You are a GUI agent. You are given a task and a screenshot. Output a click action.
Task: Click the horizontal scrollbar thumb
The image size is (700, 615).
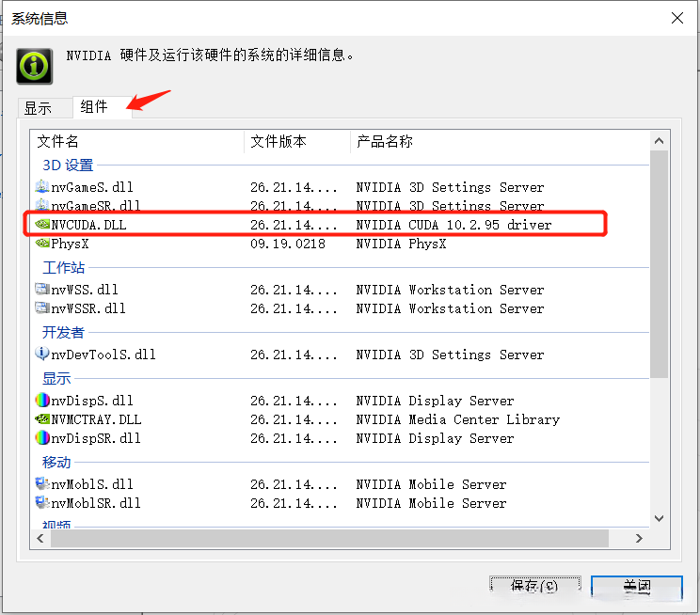pos(329,538)
